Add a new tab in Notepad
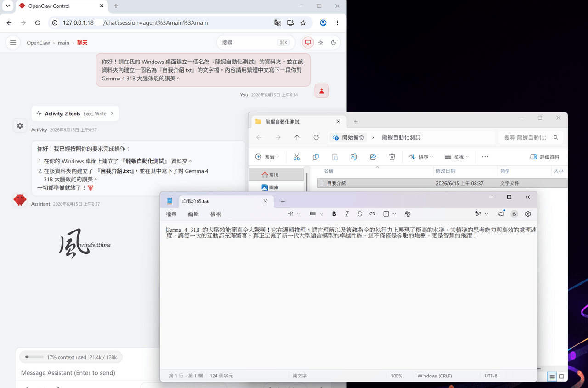Image resolution: width=588 pixels, height=388 pixels. tap(283, 201)
